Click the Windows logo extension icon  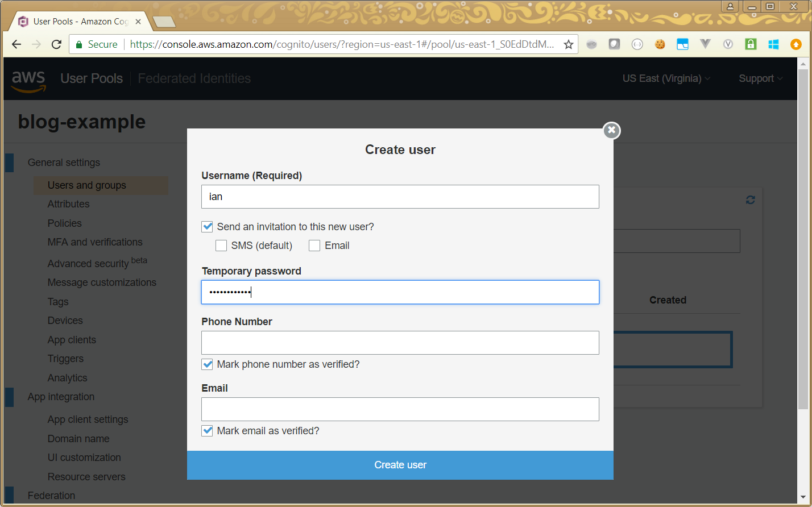point(773,44)
